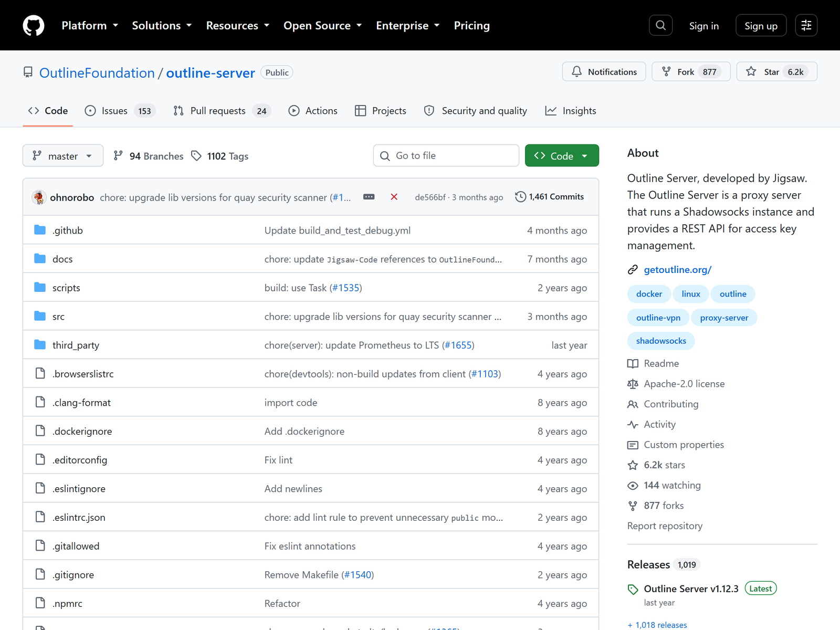This screenshot has width=840, height=630.
Task: Open the Resources dropdown menu
Action: 238,25
